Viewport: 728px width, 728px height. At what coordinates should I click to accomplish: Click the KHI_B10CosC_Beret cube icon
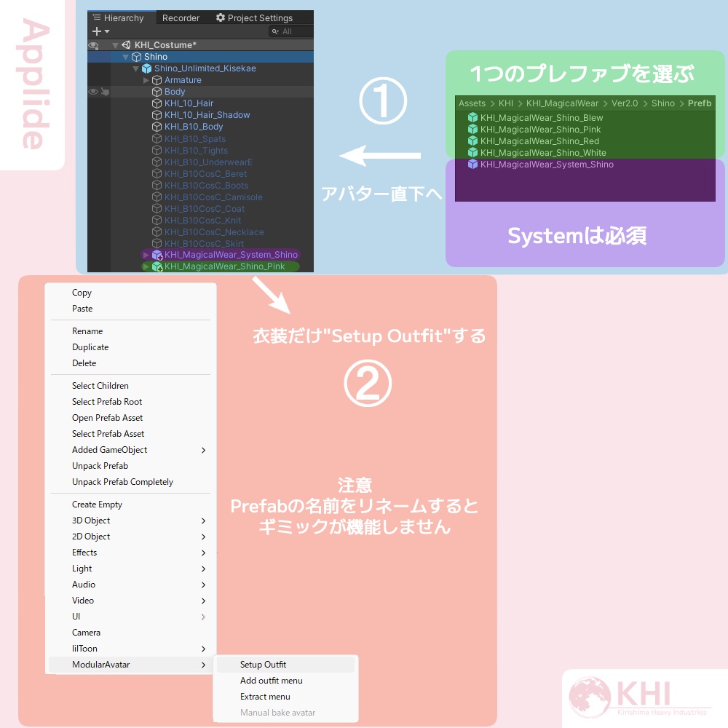pyautogui.click(x=157, y=174)
